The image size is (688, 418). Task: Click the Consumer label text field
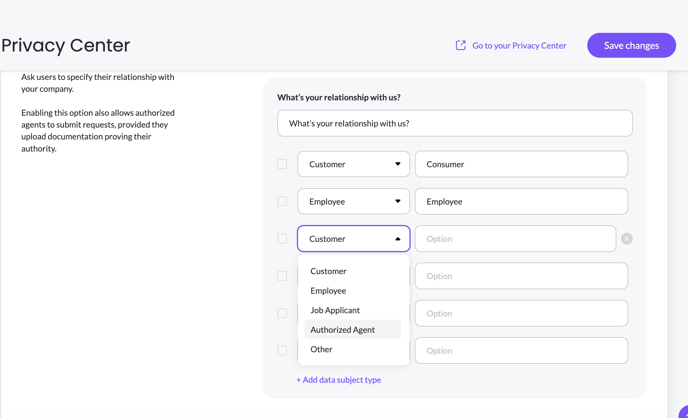[x=521, y=164]
